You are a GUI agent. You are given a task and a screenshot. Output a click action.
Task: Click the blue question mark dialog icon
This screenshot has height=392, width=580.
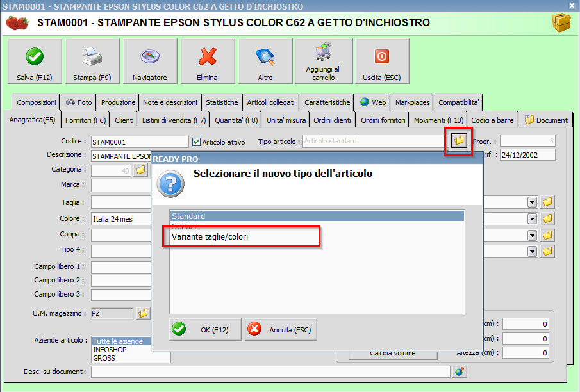coord(170,184)
